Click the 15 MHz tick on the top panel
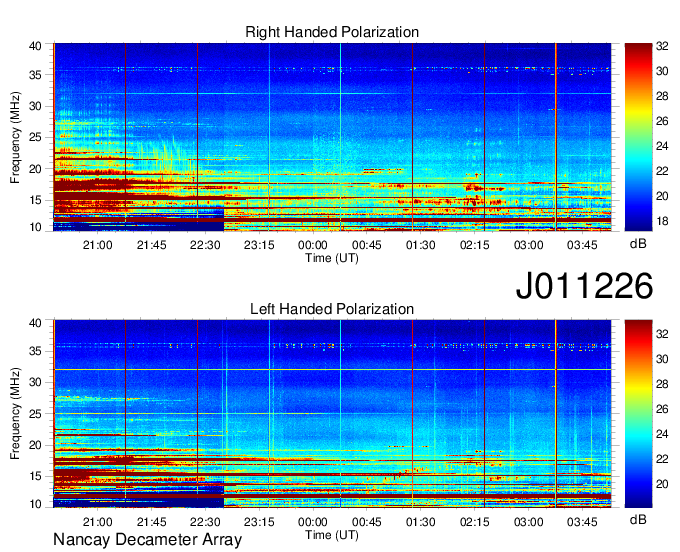The width and height of the screenshot is (680, 552). (35, 200)
